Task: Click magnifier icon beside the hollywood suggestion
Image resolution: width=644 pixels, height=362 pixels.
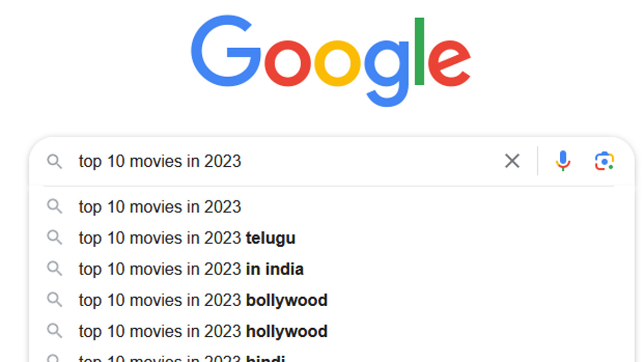Action: (x=54, y=331)
